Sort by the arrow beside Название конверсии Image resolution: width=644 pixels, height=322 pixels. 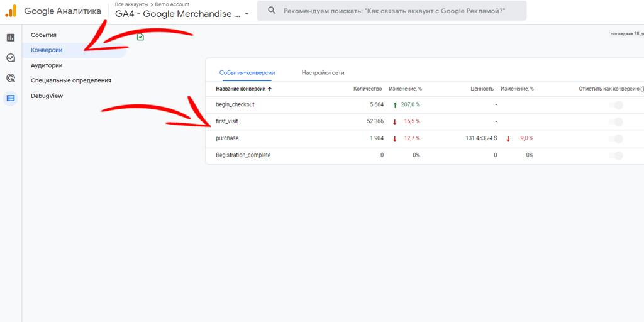point(270,89)
